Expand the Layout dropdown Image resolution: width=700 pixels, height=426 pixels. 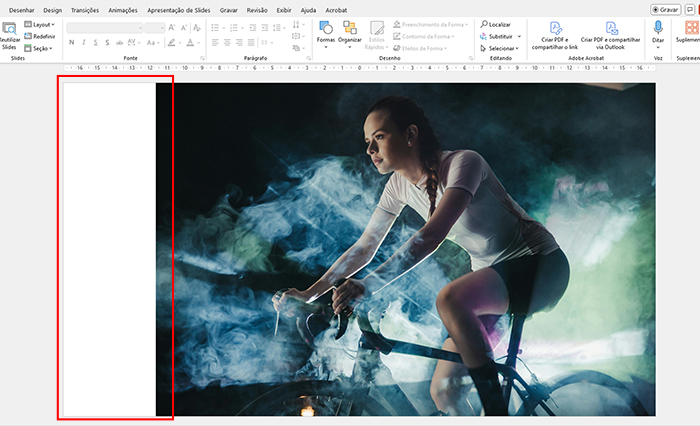tap(40, 25)
